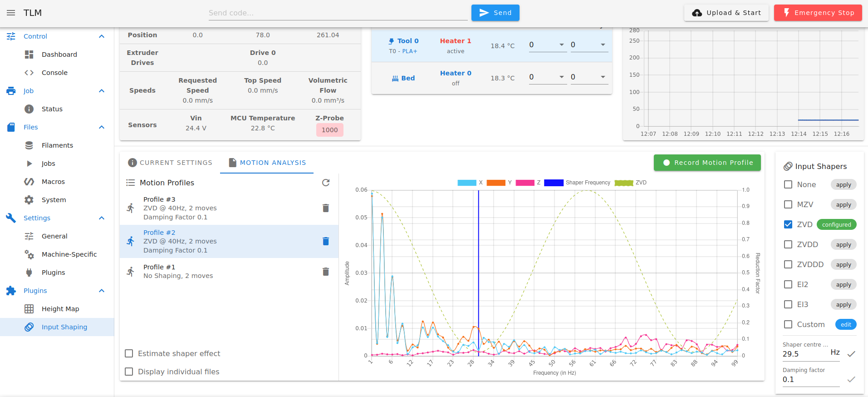Image resolution: width=868 pixels, height=397 pixels.
Task: Open Bed standby temperature dropdown
Action: [603, 77]
